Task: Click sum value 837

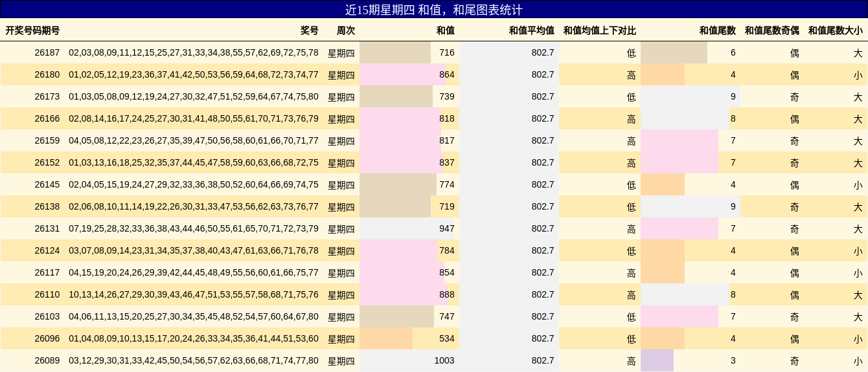Action: tap(447, 162)
